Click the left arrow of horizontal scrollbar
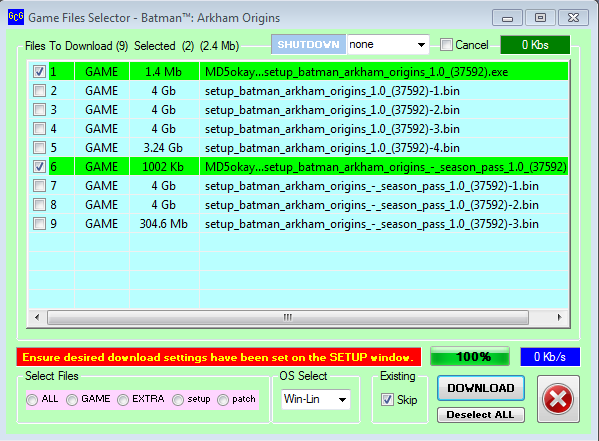The width and height of the screenshot is (599, 441). [37, 317]
